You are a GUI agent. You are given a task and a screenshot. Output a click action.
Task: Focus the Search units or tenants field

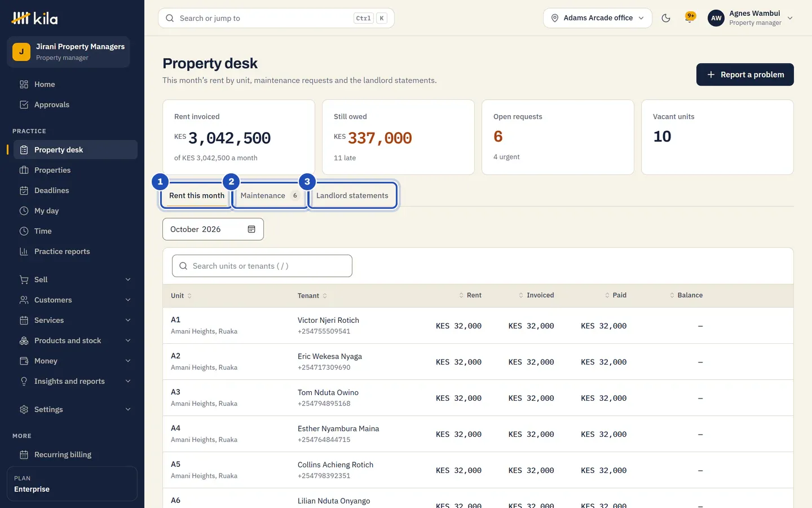pyautogui.click(x=262, y=266)
